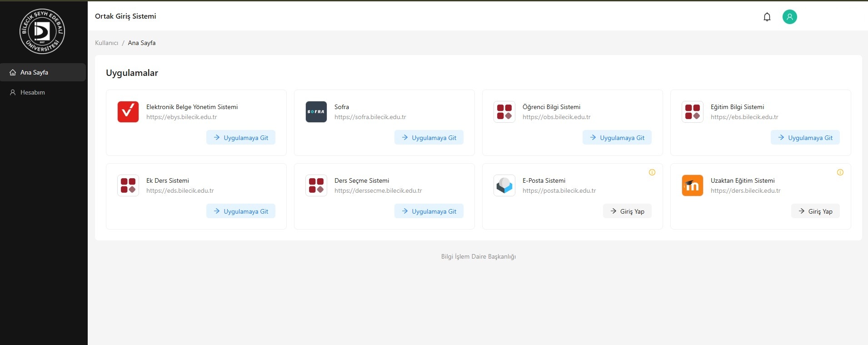
Task: Go to the Eğitim Bilgi Sistemi application
Action: (x=805, y=138)
